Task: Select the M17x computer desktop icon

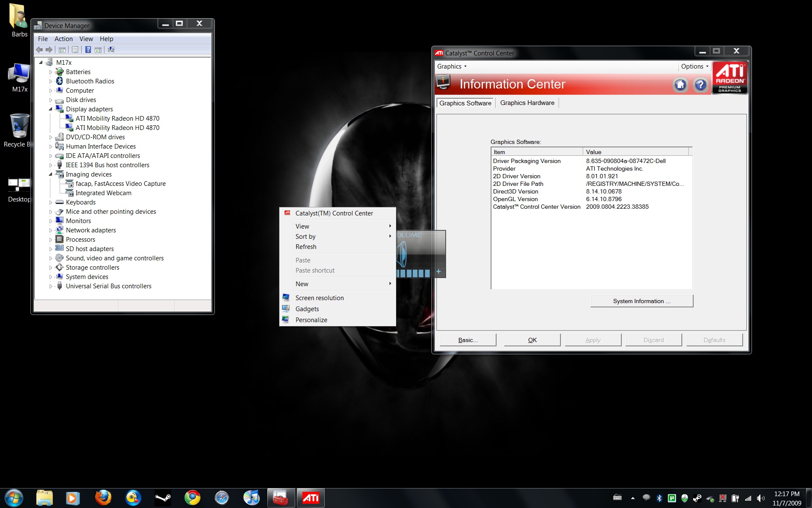Action: [19, 77]
